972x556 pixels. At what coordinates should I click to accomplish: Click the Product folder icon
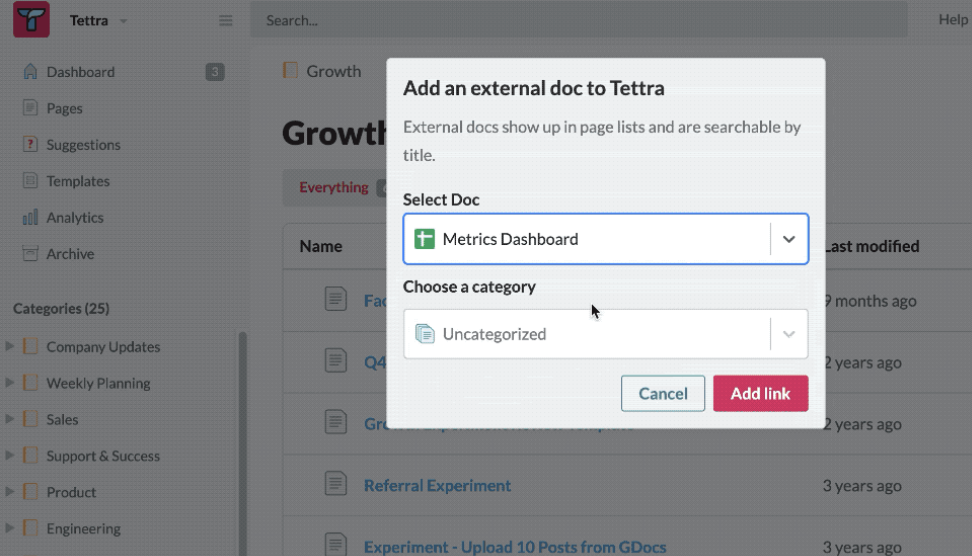click(30, 492)
